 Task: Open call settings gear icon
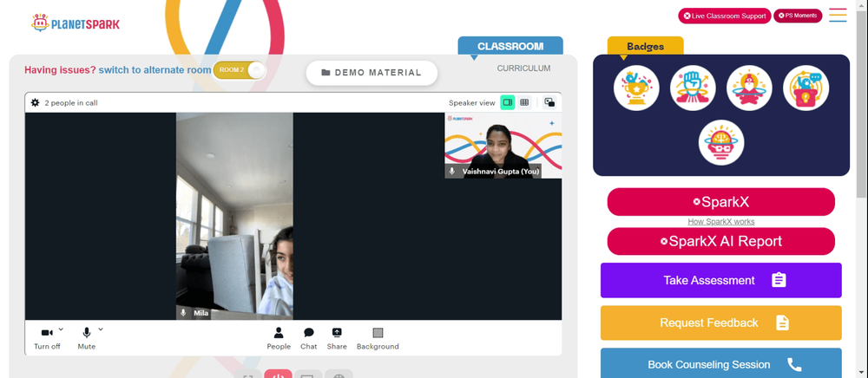pos(36,103)
